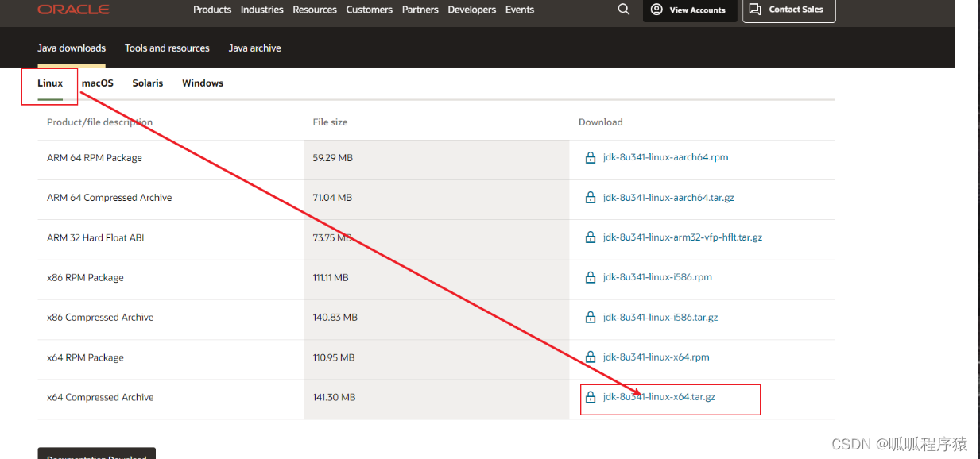Viewport: 980px width, 459px height.
Task: Click the Oracle logo
Action: [x=73, y=10]
